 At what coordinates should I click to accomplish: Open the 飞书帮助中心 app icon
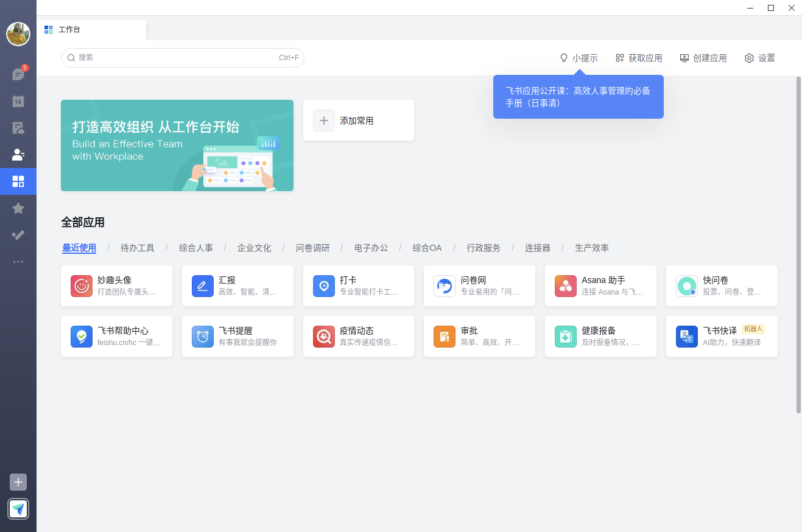coord(82,337)
